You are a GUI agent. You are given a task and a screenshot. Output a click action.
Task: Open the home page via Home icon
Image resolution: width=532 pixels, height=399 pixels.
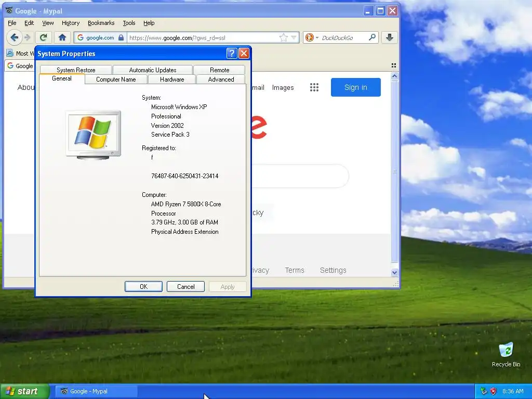62,37
